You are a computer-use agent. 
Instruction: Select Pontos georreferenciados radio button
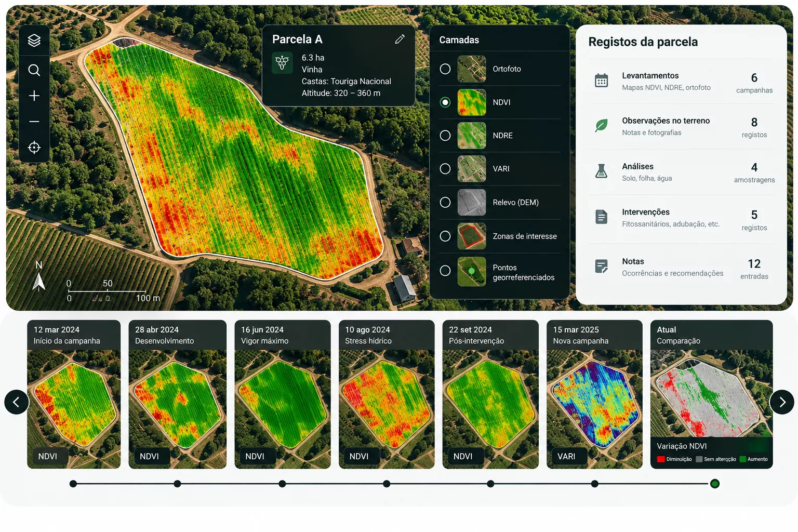pyautogui.click(x=445, y=271)
